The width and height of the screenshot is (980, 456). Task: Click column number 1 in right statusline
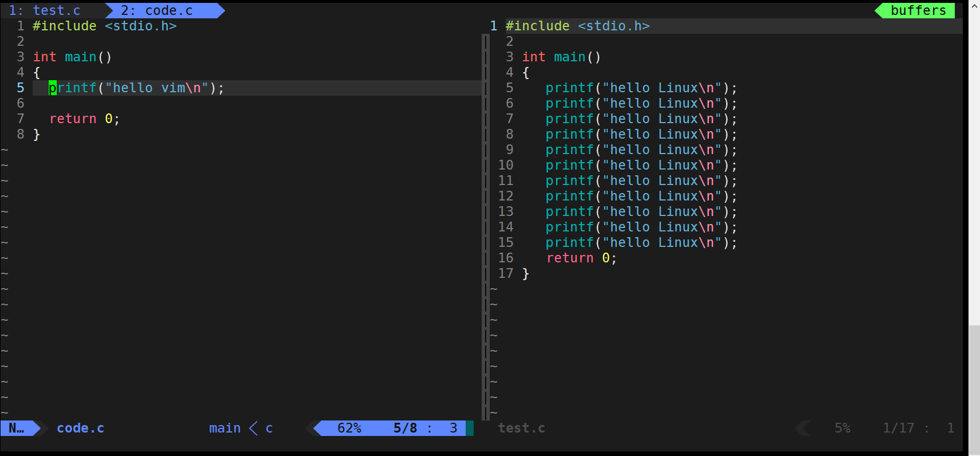pyautogui.click(x=950, y=428)
